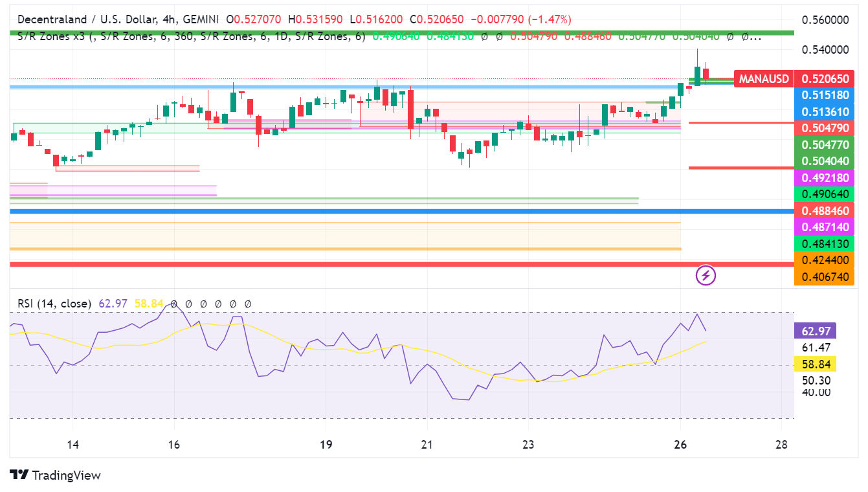
Task: Select the S/R Zones x3 indicator legend
Action: (x=191, y=36)
